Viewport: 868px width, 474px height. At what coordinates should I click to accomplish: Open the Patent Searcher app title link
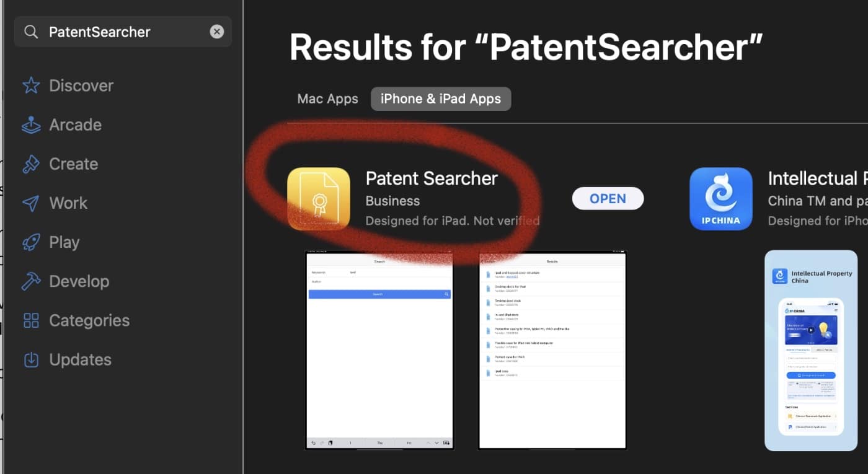(432, 178)
